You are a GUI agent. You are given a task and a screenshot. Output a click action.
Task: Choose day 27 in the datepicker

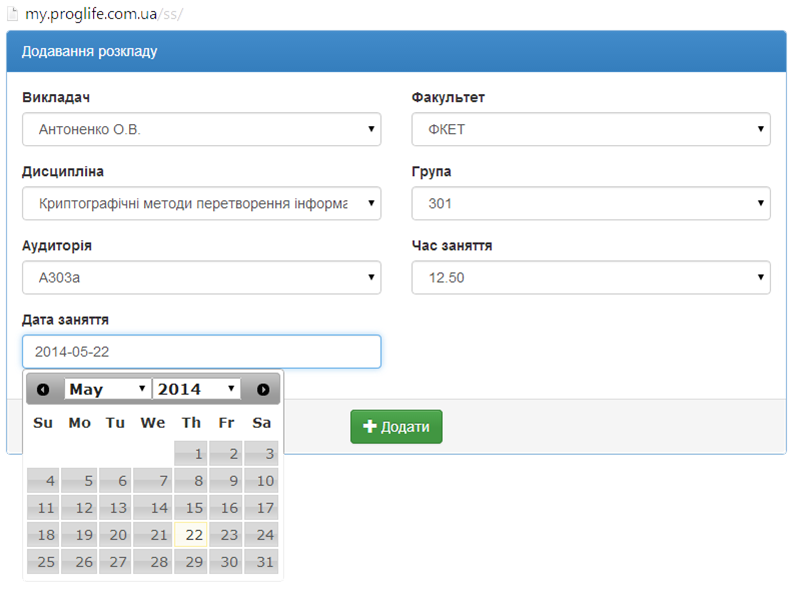click(x=117, y=562)
